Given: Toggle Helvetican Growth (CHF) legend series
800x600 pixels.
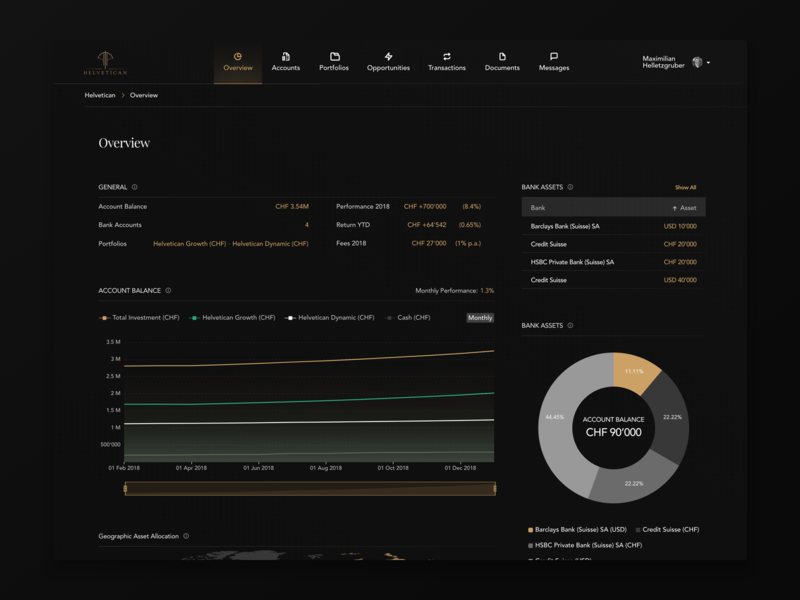Looking at the screenshot, I should pyautogui.click(x=232, y=318).
